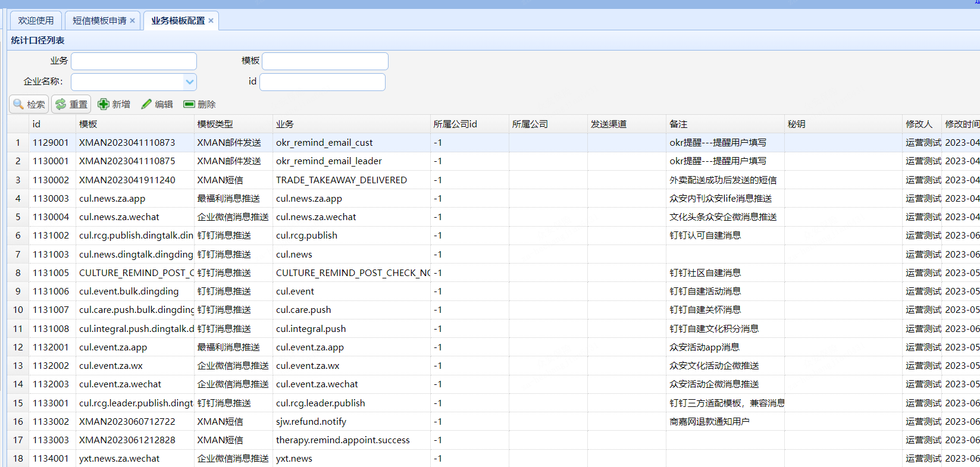Sort by the 所属公司 column header
Image resolution: width=980 pixels, height=467 pixels.
click(548, 124)
